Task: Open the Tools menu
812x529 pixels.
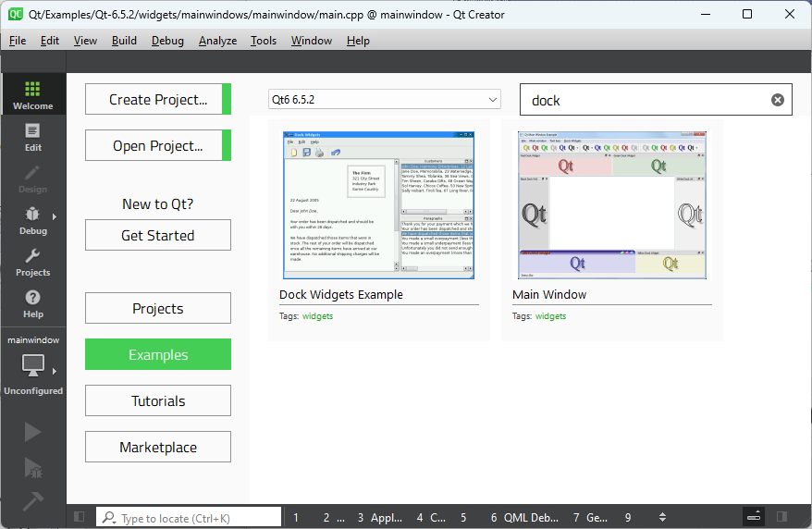Action: (x=263, y=41)
